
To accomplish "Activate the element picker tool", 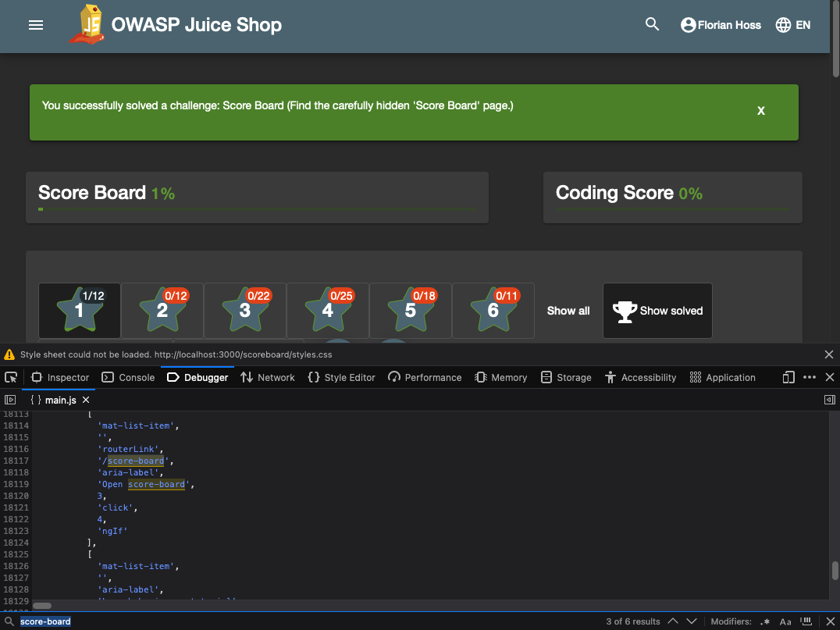I will pyautogui.click(x=11, y=378).
